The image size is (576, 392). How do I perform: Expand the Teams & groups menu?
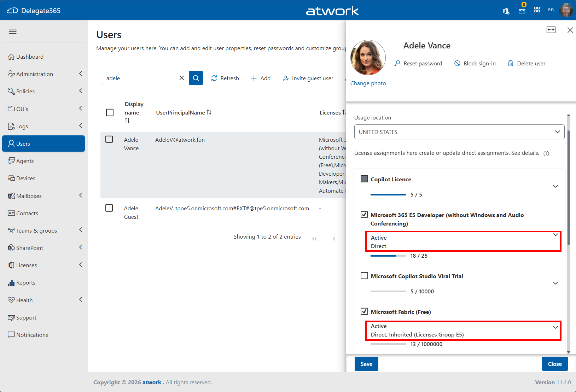[43, 230]
